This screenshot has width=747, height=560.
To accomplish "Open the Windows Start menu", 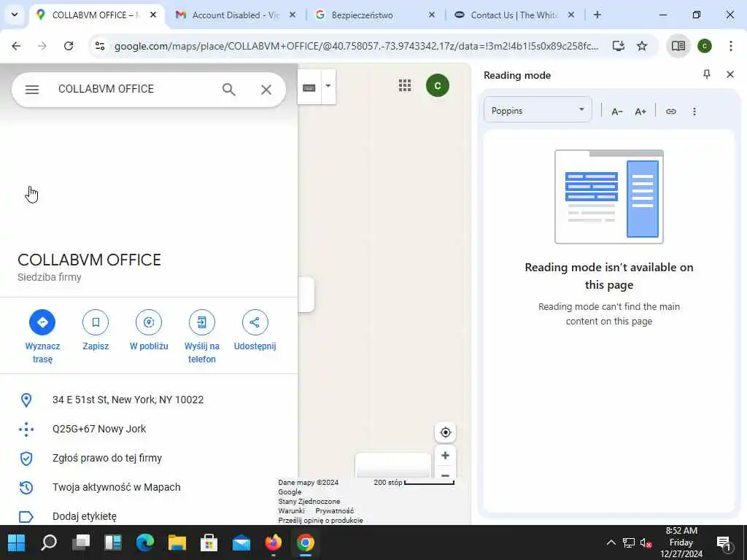I will tap(16, 542).
